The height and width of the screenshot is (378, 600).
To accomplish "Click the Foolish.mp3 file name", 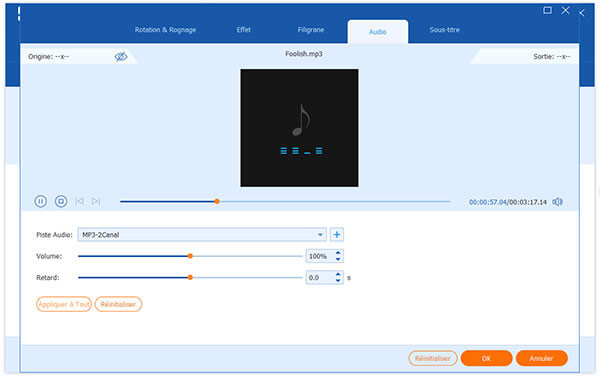I will (304, 54).
